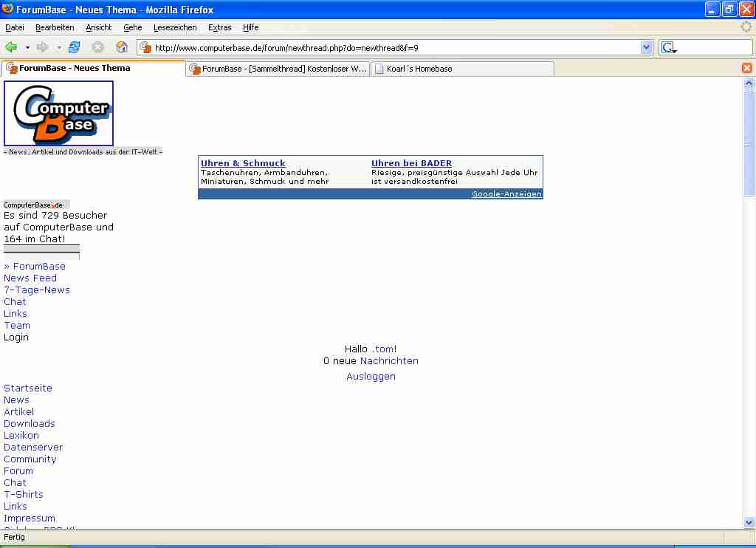Click the favicon of the ForumBase Neues Thema tab
This screenshot has height=548, width=756.
[12, 68]
